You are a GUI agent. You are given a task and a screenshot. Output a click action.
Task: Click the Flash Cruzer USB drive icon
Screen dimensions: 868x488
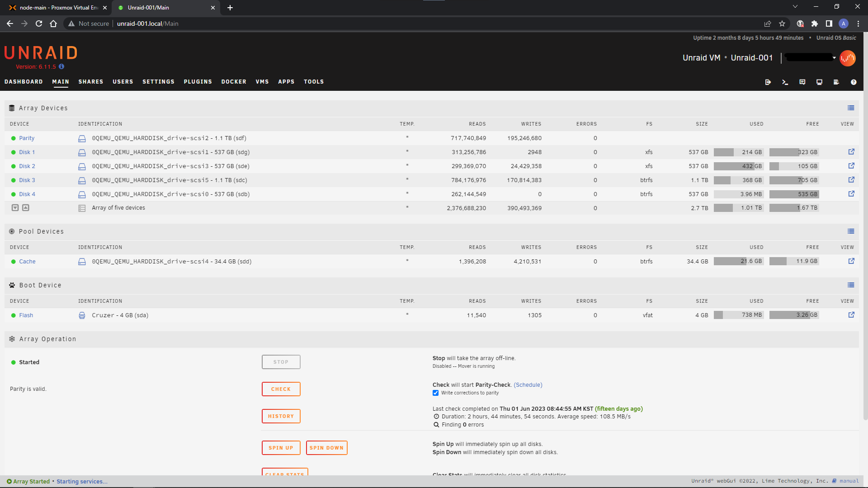click(82, 315)
